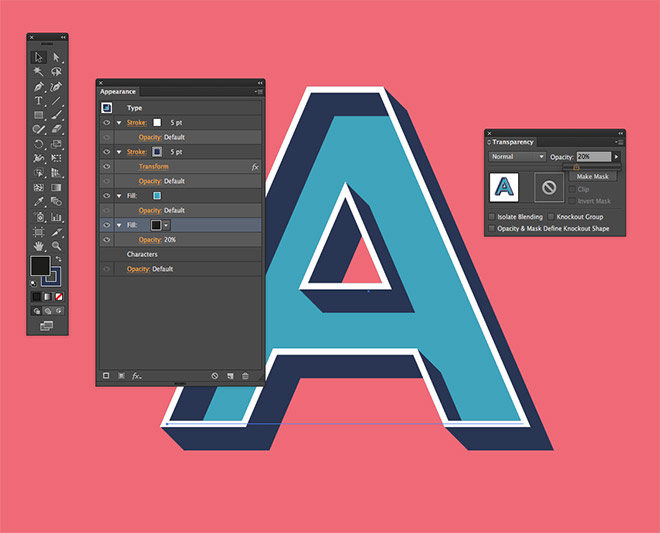660x533 pixels.
Task: Select the Gradient tool
Action: (56, 187)
